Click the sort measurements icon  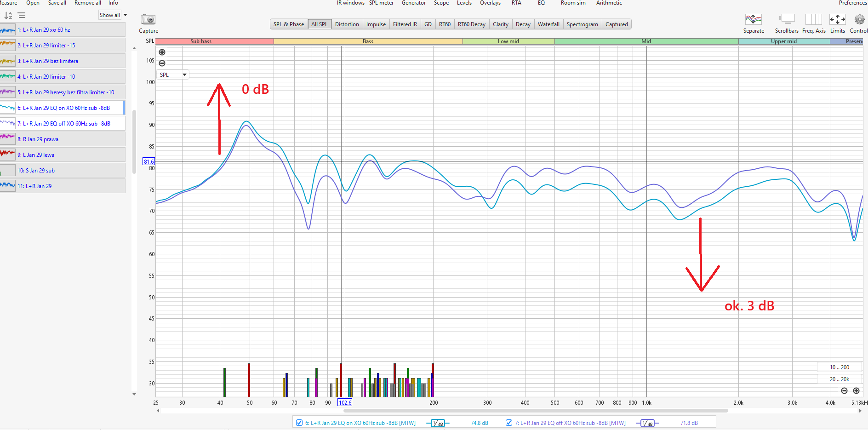tap(8, 15)
